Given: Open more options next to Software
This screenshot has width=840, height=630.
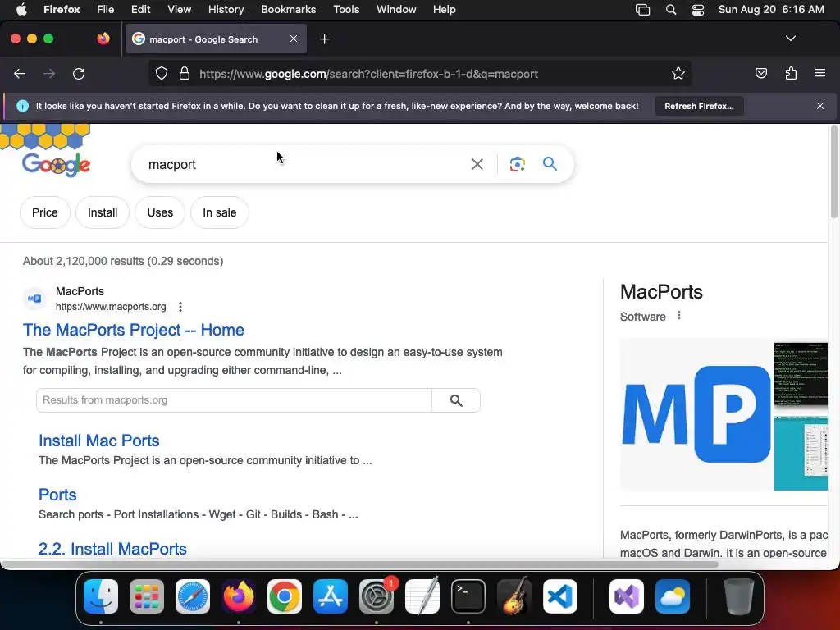Looking at the screenshot, I should click(679, 316).
